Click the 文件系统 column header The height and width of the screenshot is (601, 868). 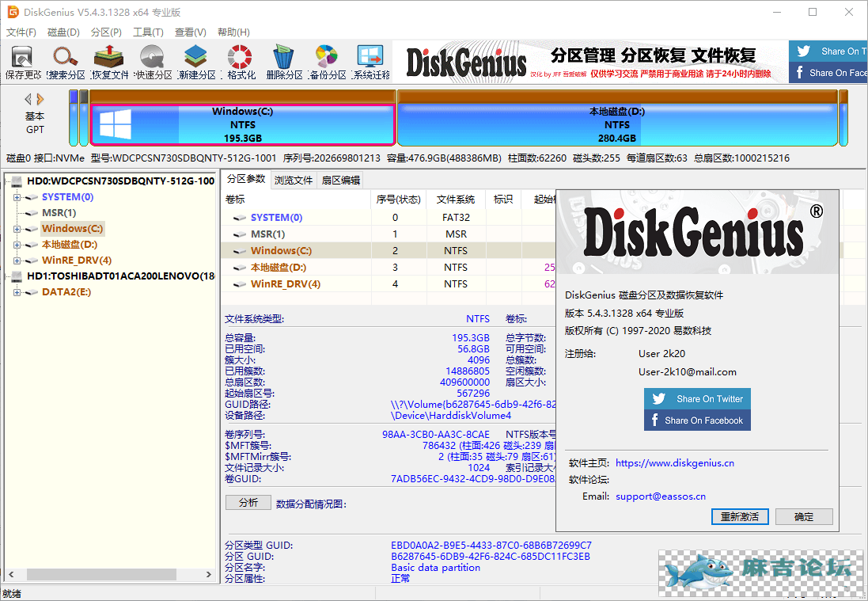click(x=456, y=200)
